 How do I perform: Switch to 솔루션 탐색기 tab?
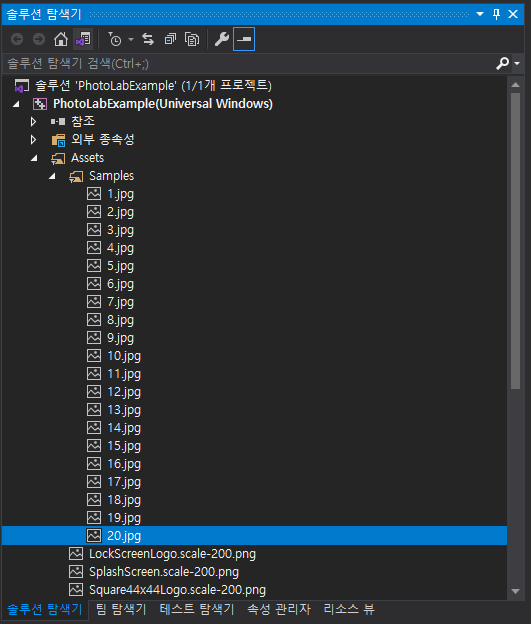(x=45, y=609)
